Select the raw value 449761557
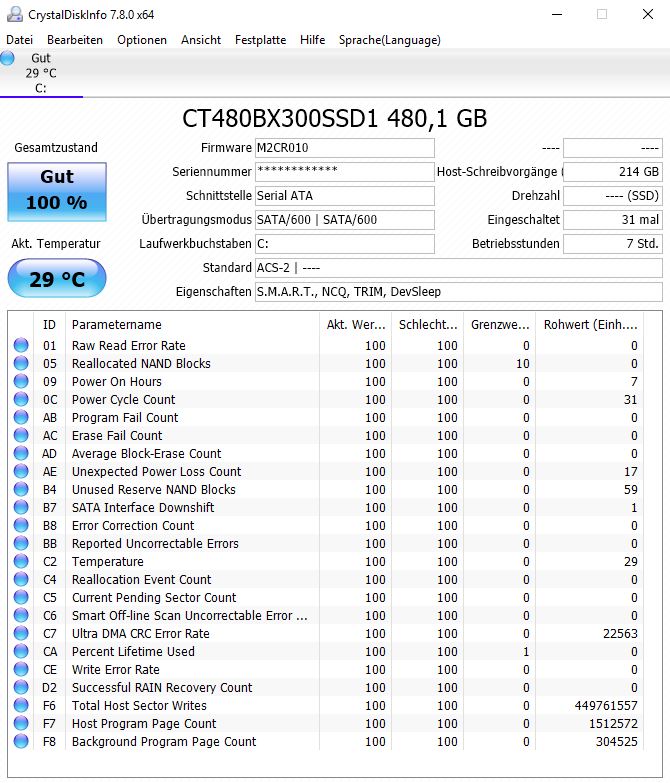 coord(606,705)
